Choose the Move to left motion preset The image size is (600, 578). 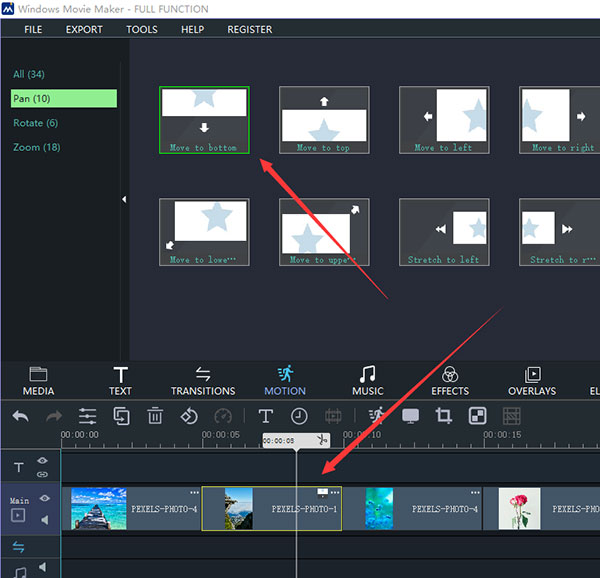(x=444, y=120)
